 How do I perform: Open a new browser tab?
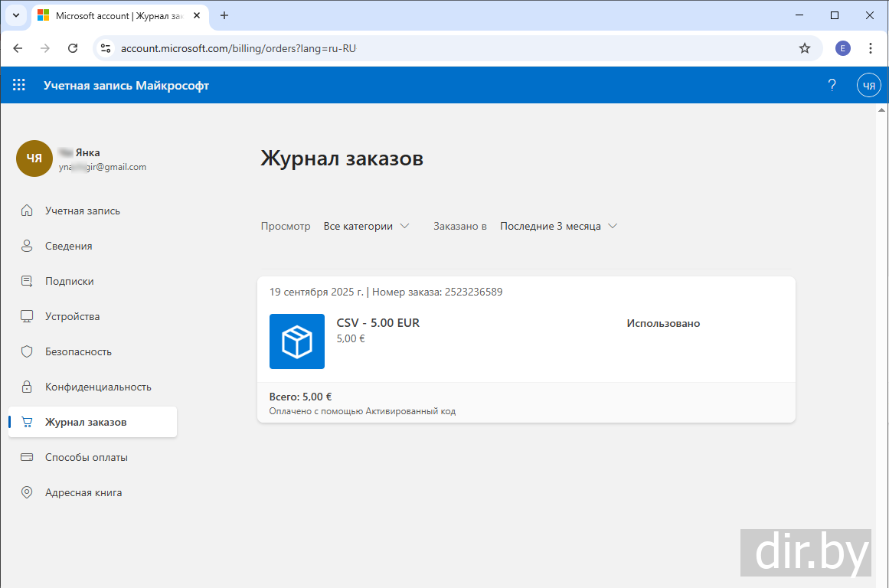point(224,15)
